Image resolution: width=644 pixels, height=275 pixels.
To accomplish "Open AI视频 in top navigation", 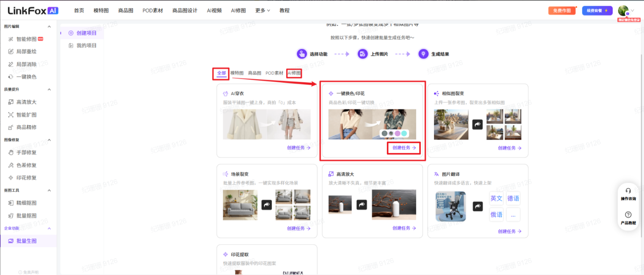I will click(x=214, y=11).
